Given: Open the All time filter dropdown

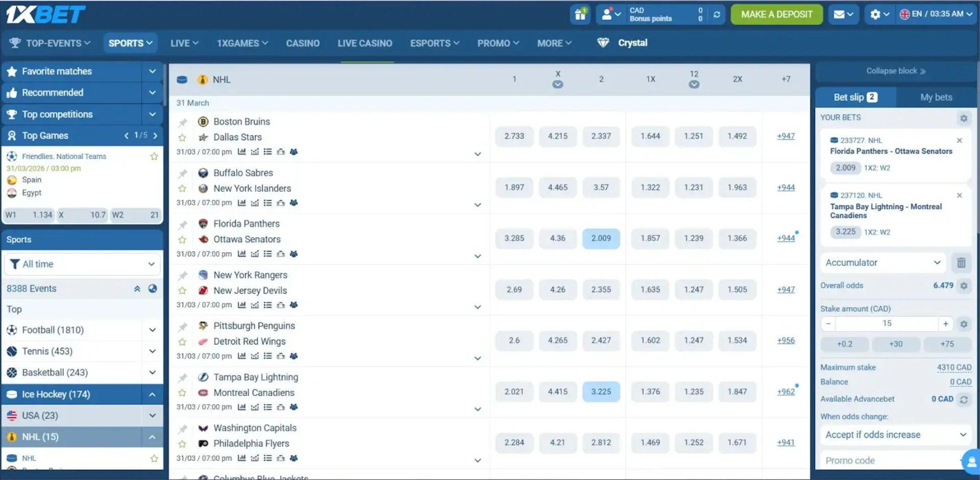Looking at the screenshot, I should point(82,264).
